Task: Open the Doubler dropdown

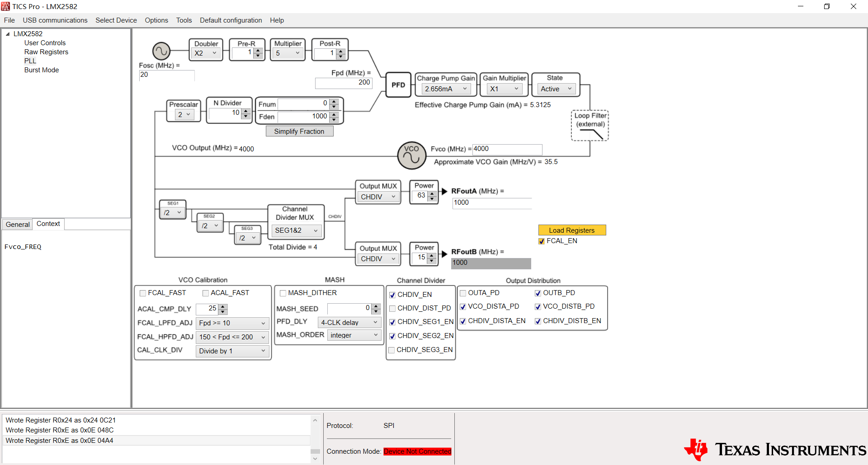Action: 206,53
